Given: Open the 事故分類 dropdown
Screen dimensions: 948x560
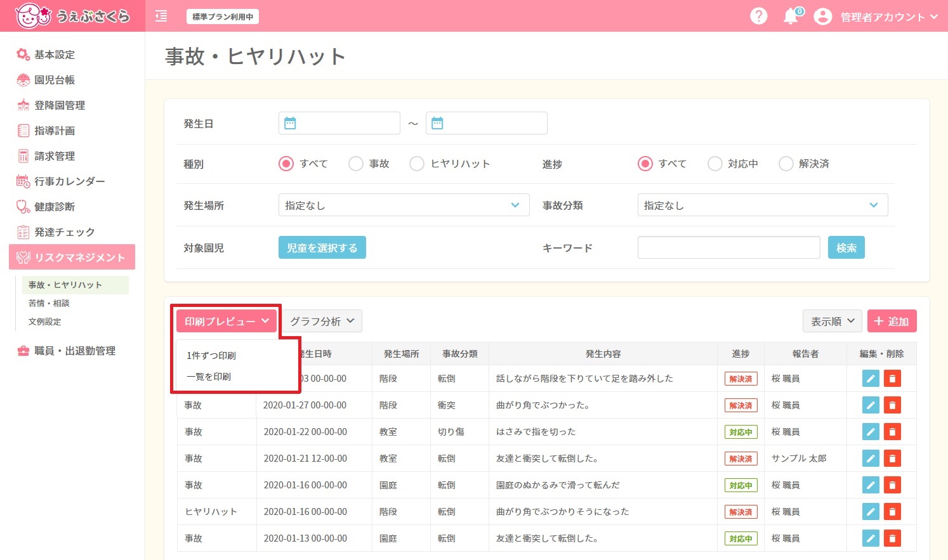Looking at the screenshot, I should (763, 205).
